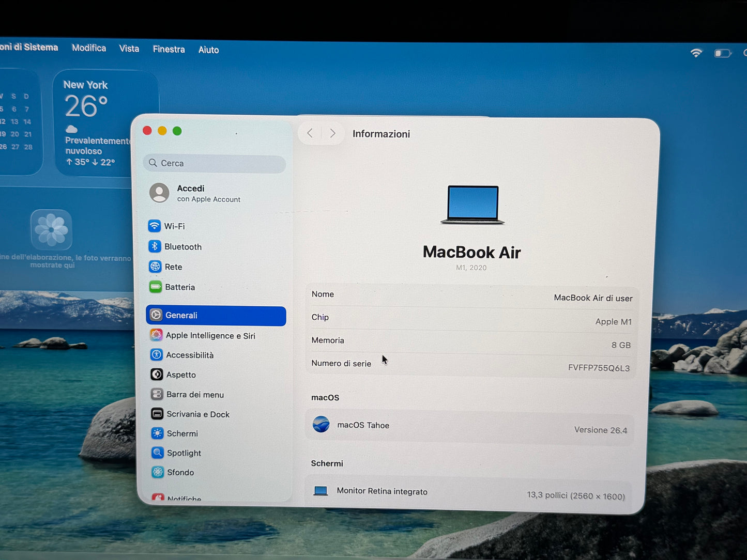Select Generali gear icon in sidebar
This screenshot has width=747, height=560.
tap(156, 315)
